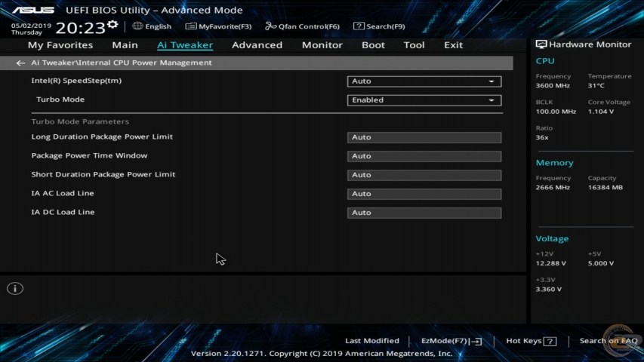The width and height of the screenshot is (644, 362).
Task: Click the IA DC Load Line field
Action: click(x=424, y=213)
